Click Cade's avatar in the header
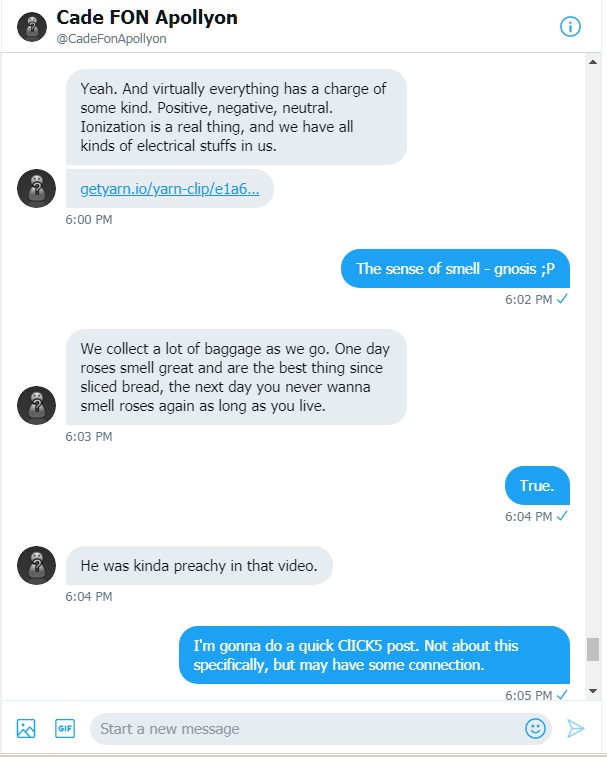The width and height of the screenshot is (607, 757). tap(34, 28)
